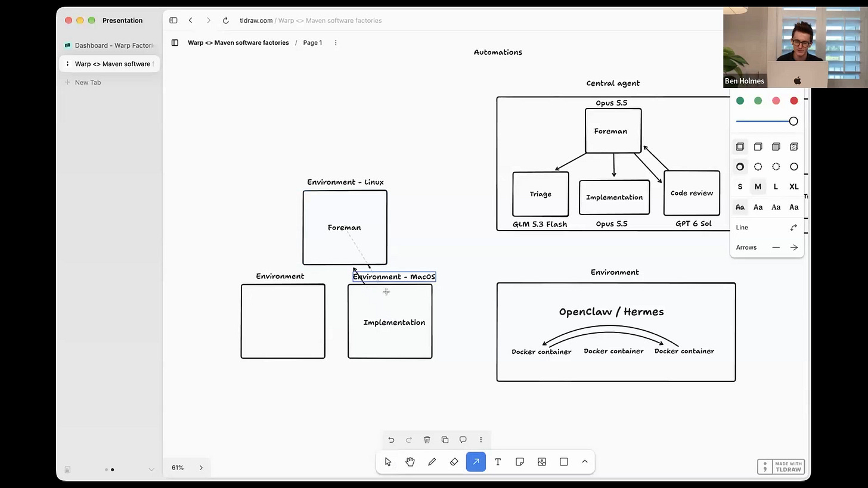Image resolution: width=868 pixels, height=488 pixels.
Task: Choose the dashed stroke style
Action: (758, 167)
